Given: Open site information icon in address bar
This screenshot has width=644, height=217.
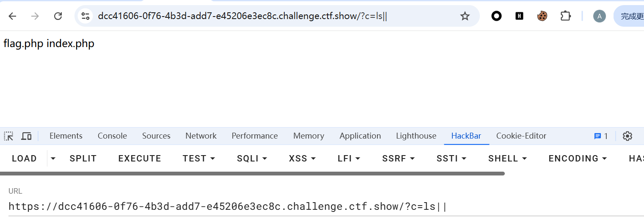Looking at the screenshot, I should (85, 16).
